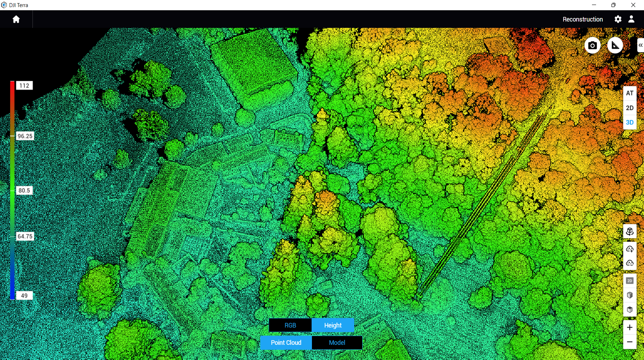Decrease point cloud size (cloud minus)

tap(630, 263)
